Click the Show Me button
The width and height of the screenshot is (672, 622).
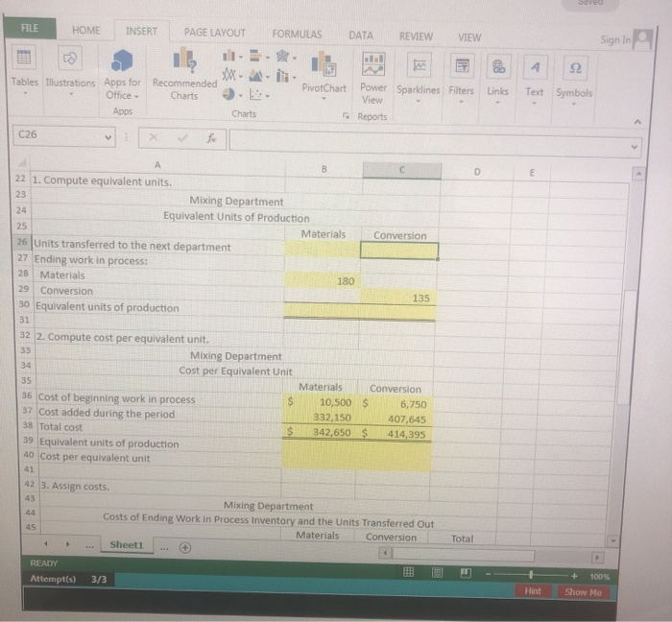pos(584,592)
